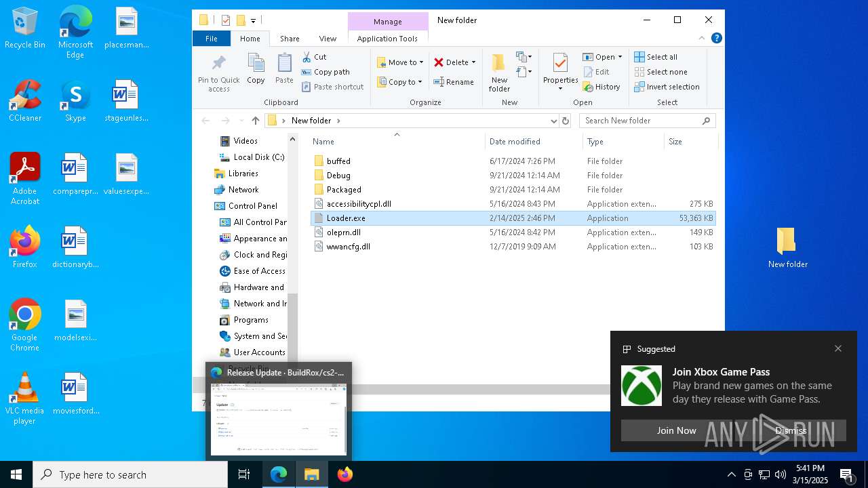
Task: Close the Suggested notification
Action: [838, 348]
